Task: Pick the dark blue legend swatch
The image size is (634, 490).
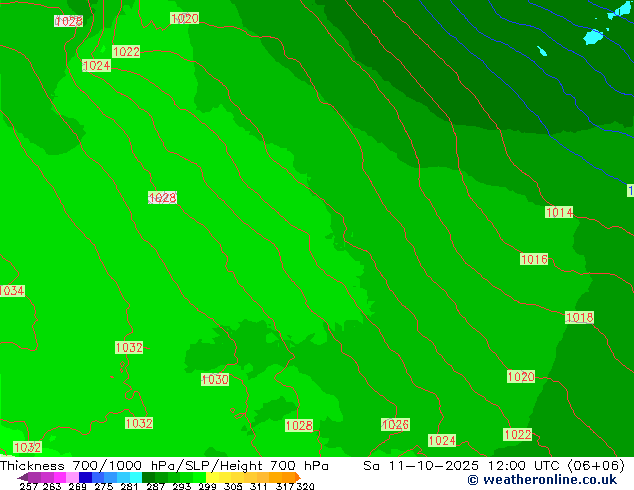Action: click(85, 477)
